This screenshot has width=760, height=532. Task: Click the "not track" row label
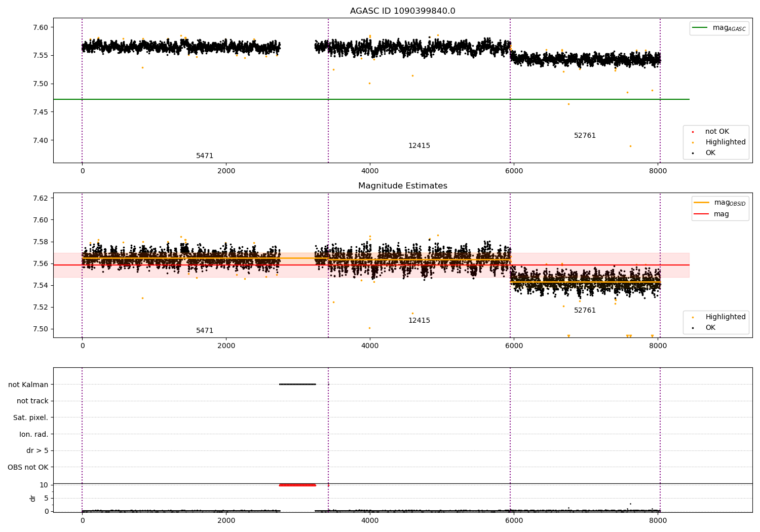32,401
